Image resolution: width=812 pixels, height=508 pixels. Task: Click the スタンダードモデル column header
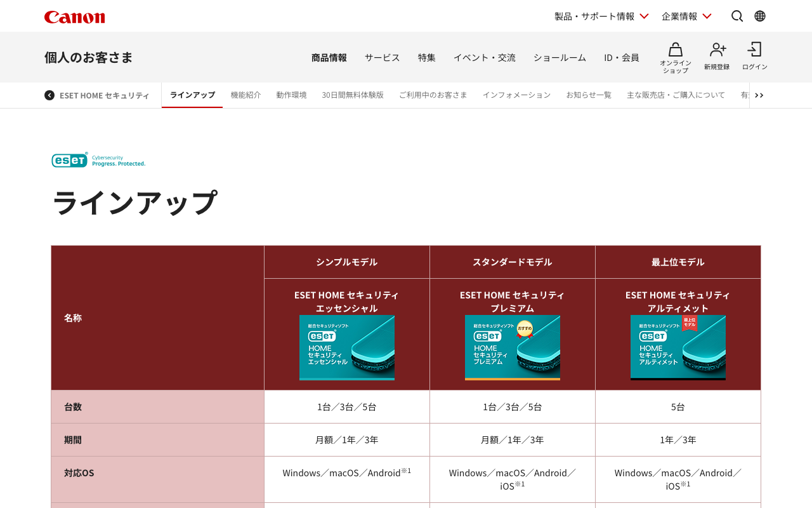[x=513, y=262]
